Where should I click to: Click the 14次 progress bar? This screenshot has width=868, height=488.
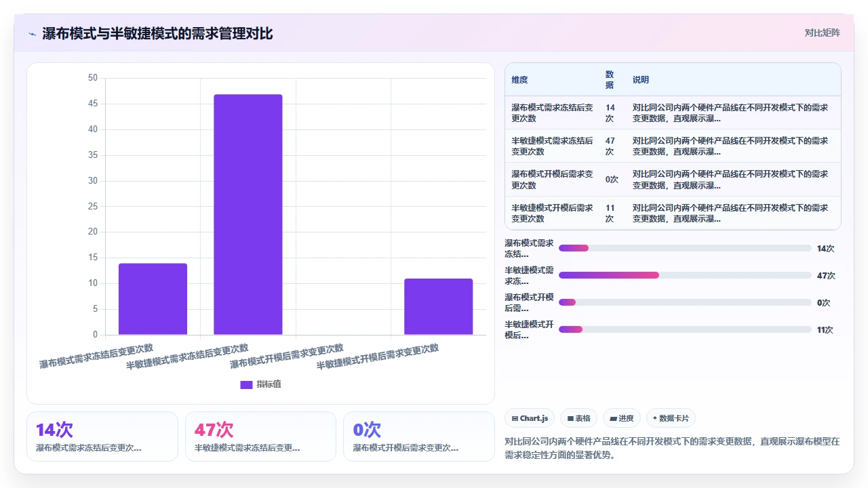coord(685,248)
